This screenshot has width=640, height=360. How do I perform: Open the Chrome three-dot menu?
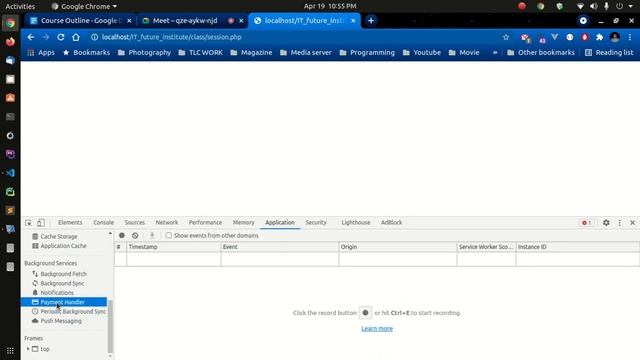(630, 37)
